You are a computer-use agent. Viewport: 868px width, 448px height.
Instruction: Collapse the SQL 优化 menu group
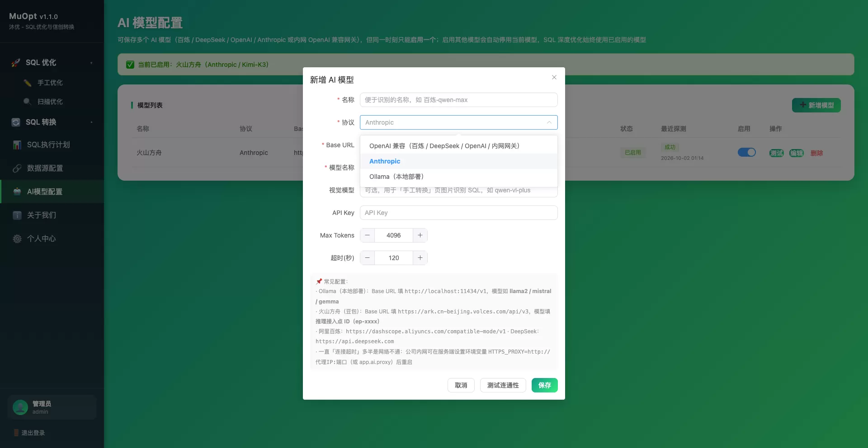click(x=91, y=63)
